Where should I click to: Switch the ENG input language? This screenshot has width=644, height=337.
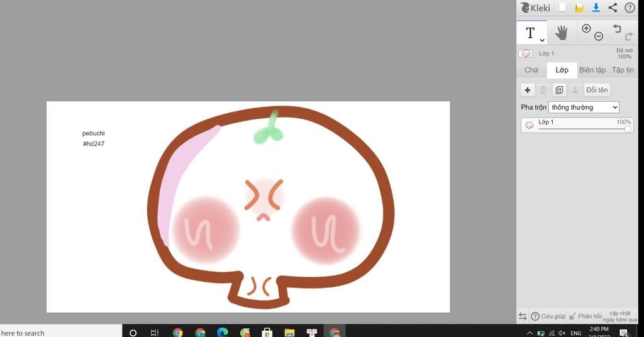click(x=576, y=333)
